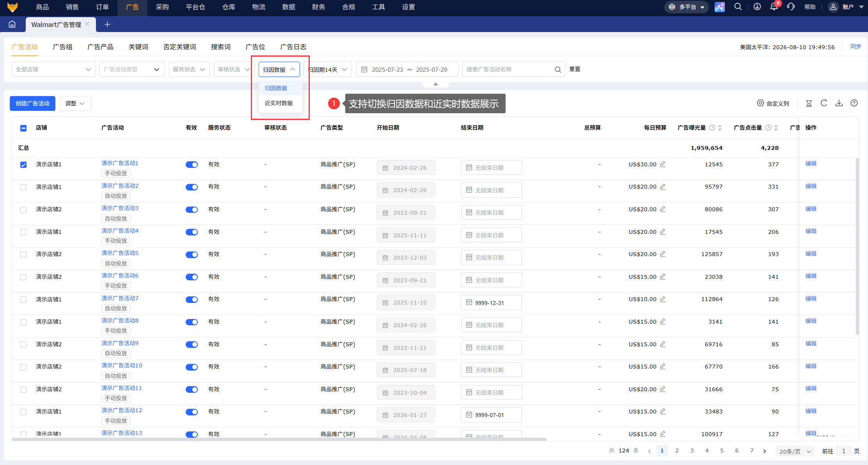Open the 归因期14天 dropdown
The height and width of the screenshot is (465, 868).
[328, 69]
